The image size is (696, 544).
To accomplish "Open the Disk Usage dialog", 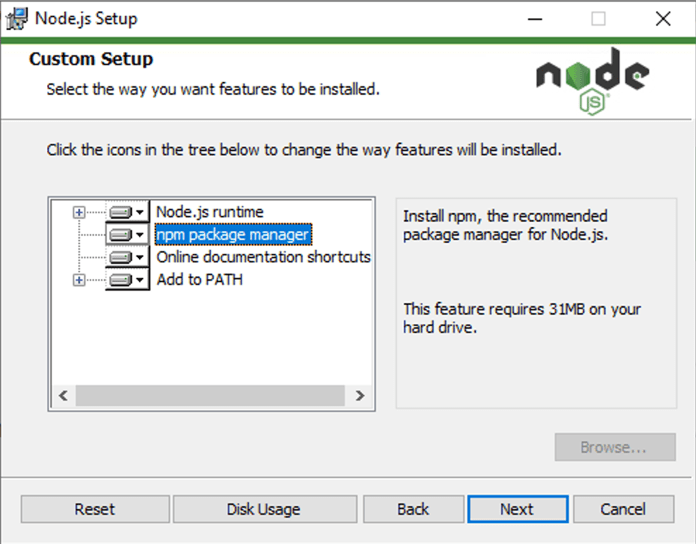I will pos(263,509).
